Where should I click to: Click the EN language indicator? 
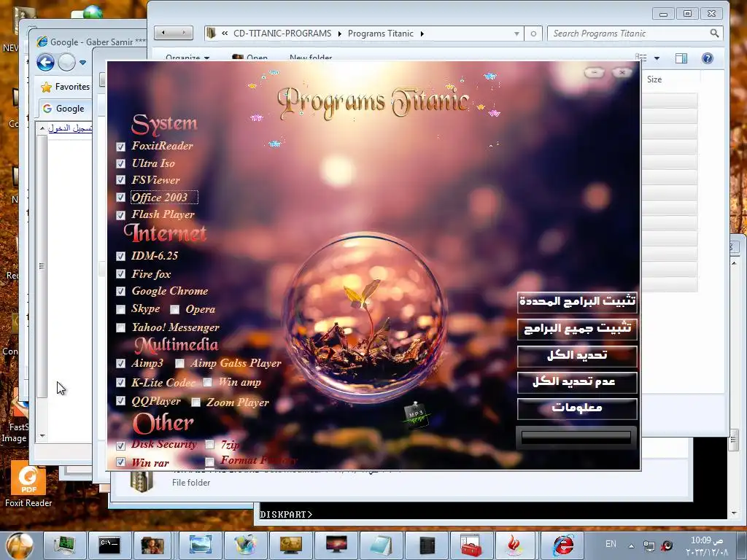pos(611,544)
